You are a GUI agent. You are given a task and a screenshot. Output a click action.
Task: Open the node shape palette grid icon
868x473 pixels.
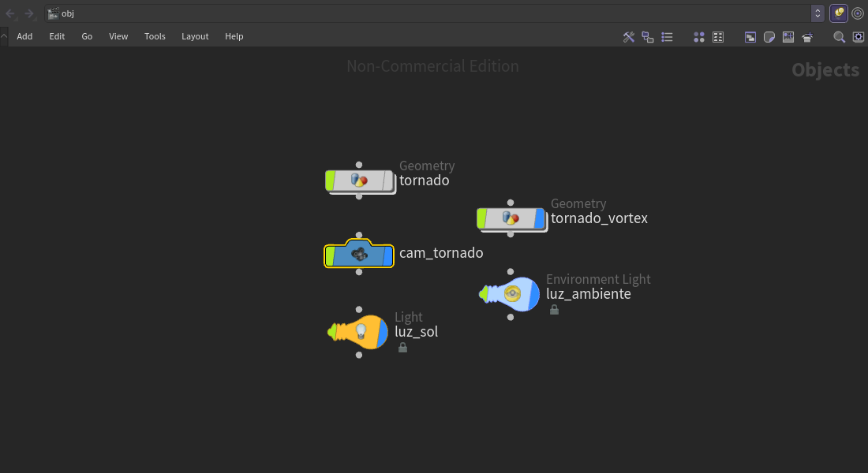click(x=718, y=37)
